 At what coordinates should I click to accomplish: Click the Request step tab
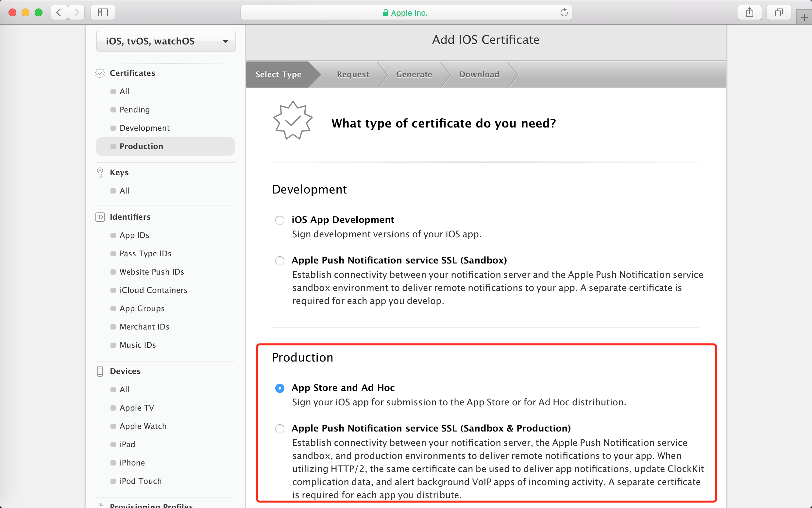pos(353,75)
